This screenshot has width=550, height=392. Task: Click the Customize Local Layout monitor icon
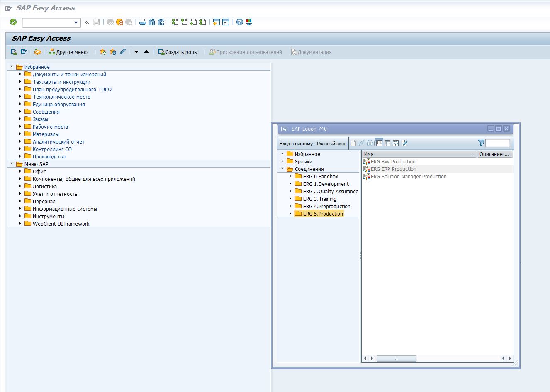[x=249, y=22]
